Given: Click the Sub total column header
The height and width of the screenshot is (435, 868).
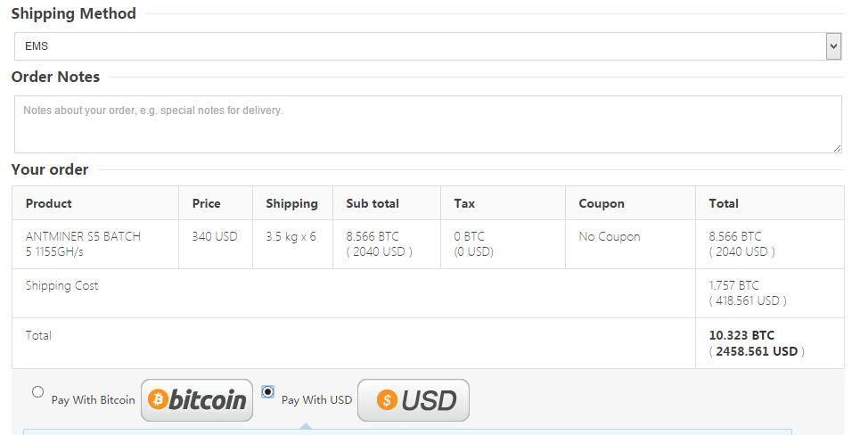Looking at the screenshot, I should coord(373,203).
